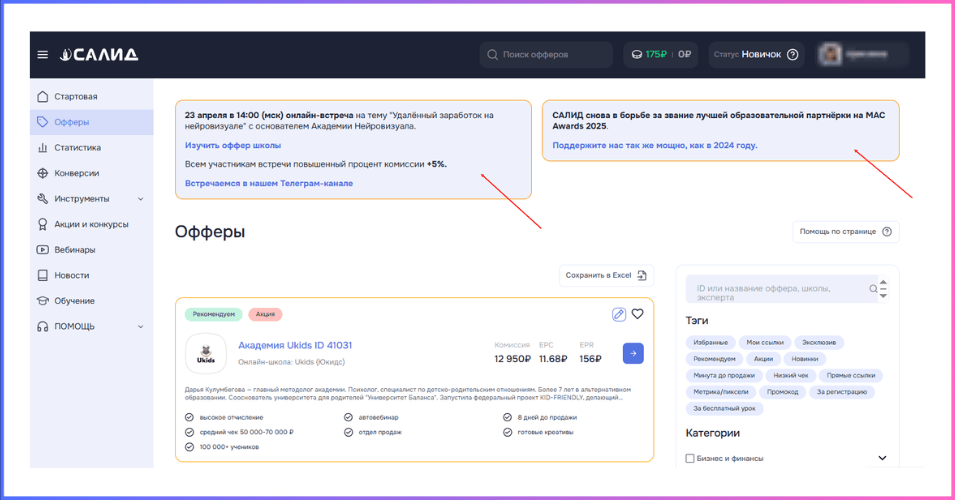Screen dimensions: 955x500
Task: Toggle Метрика/пиксели tag
Action: pyautogui.click(x=721, y=392)
